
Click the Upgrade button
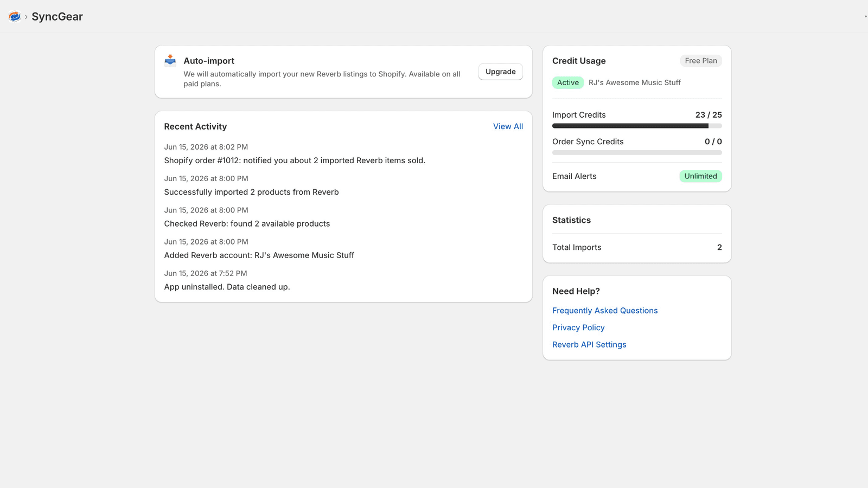tap(500, 72)
